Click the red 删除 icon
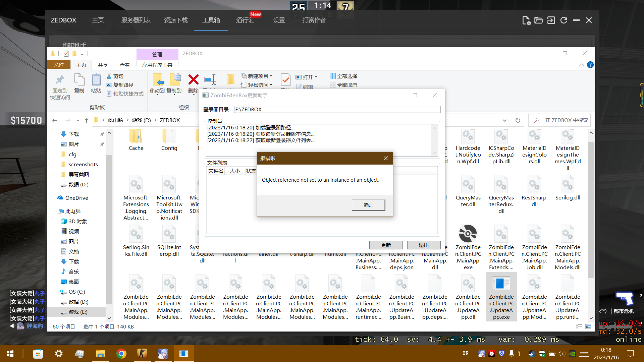Screen dimensions: 644x362 tap(193, 79)
